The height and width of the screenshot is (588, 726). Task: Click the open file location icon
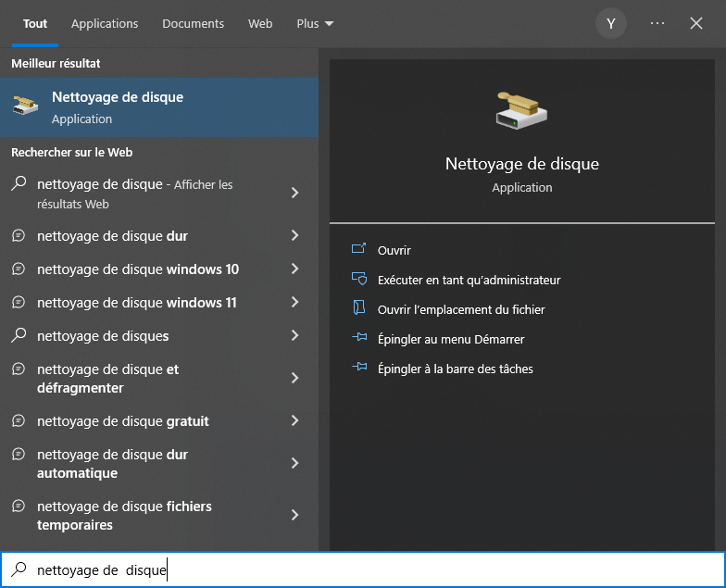point(359,309)
